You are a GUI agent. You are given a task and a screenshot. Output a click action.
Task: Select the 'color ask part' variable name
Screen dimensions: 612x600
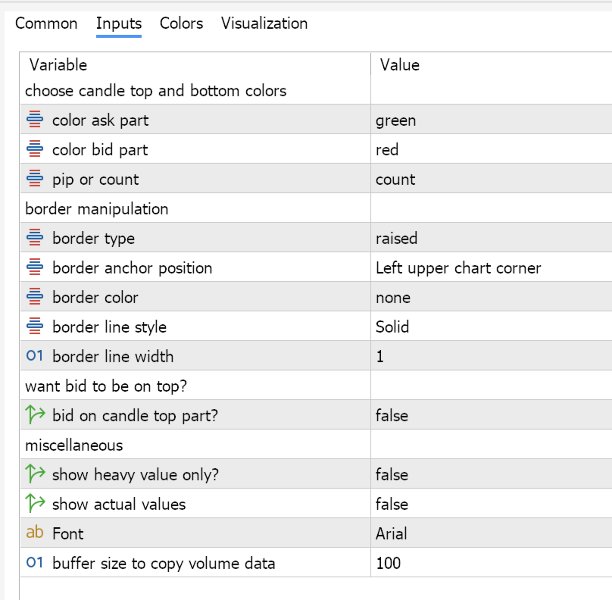click(100, 120)
